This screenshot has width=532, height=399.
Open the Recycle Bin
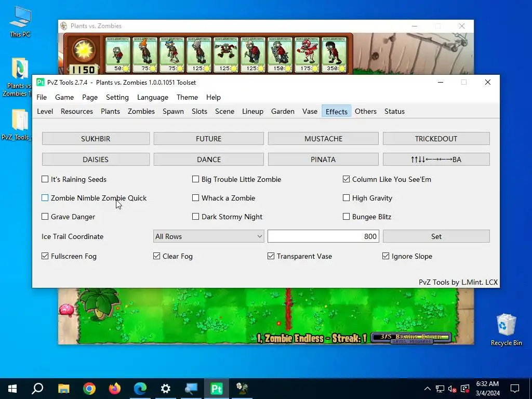[x=506, y=329]
